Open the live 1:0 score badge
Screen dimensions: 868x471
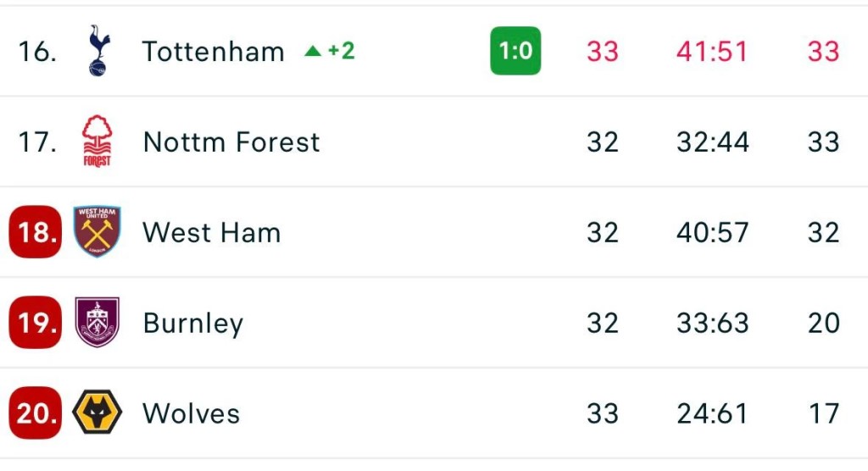[515, 51]
